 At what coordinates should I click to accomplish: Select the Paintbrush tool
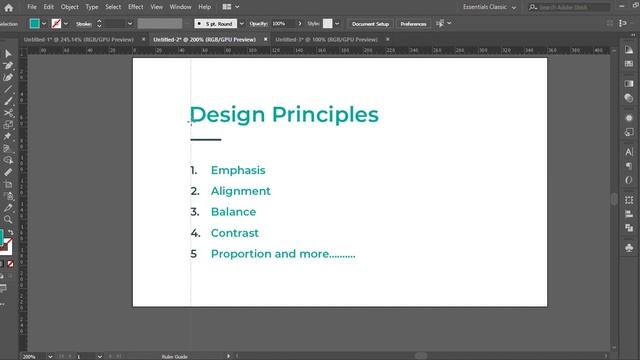click(8, 101)
